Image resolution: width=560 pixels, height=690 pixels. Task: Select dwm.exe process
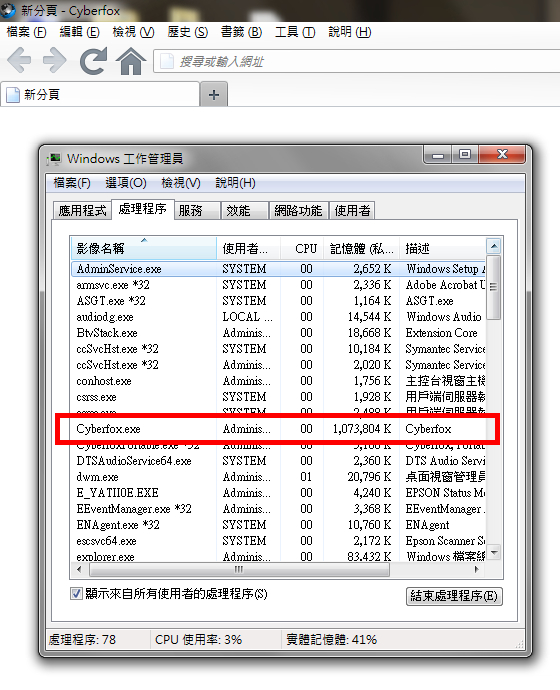click(278, 477)
